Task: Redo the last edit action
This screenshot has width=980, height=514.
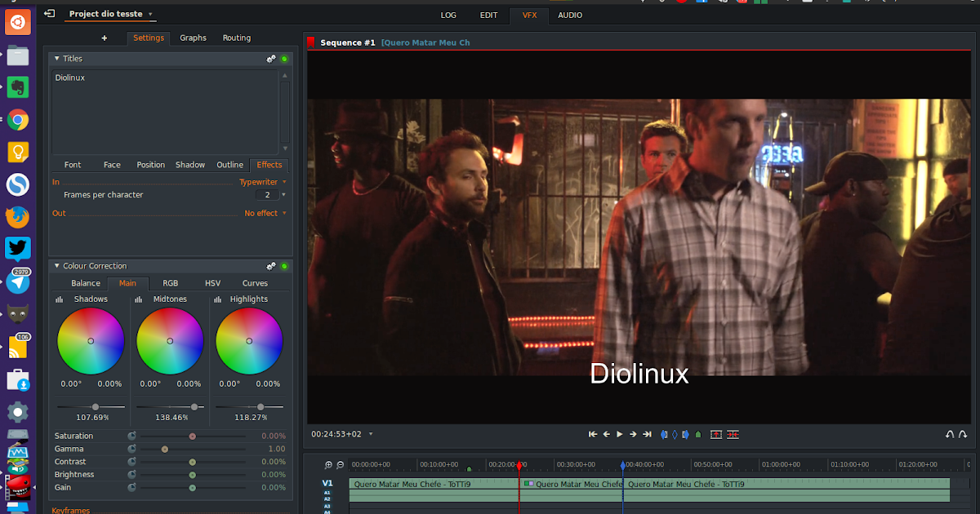Action: [964, 435]
